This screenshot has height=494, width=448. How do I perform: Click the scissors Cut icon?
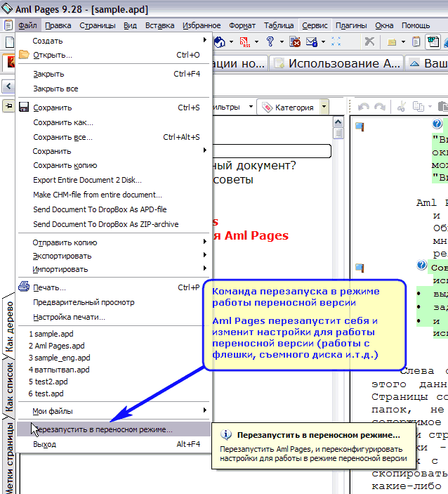(x=402, y=107)
